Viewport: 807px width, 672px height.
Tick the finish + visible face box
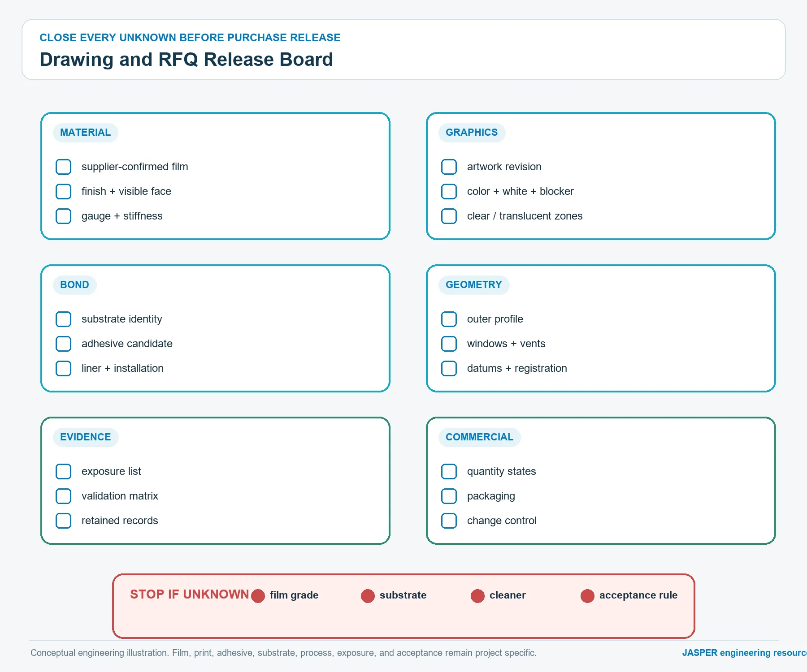click(63, 191)
